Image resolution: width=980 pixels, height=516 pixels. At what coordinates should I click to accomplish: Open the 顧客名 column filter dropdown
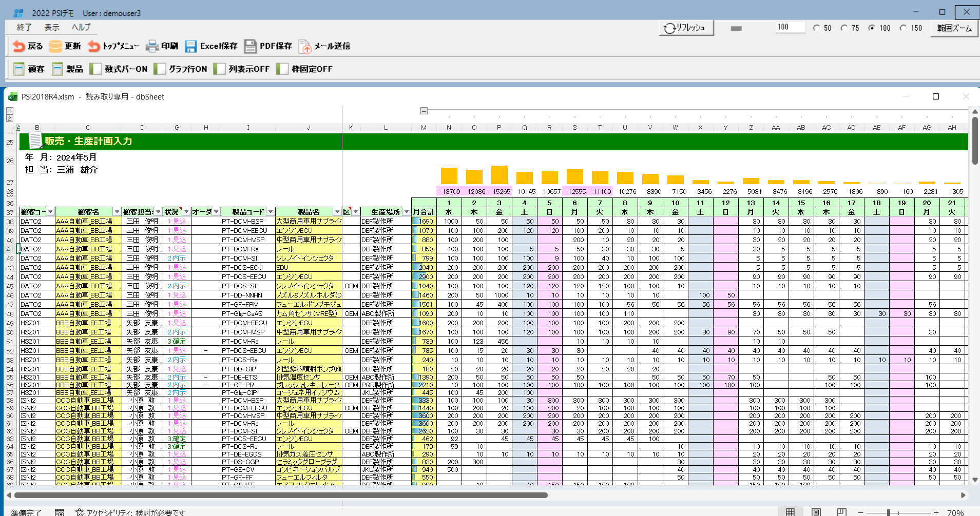click(x=117, y=212)
